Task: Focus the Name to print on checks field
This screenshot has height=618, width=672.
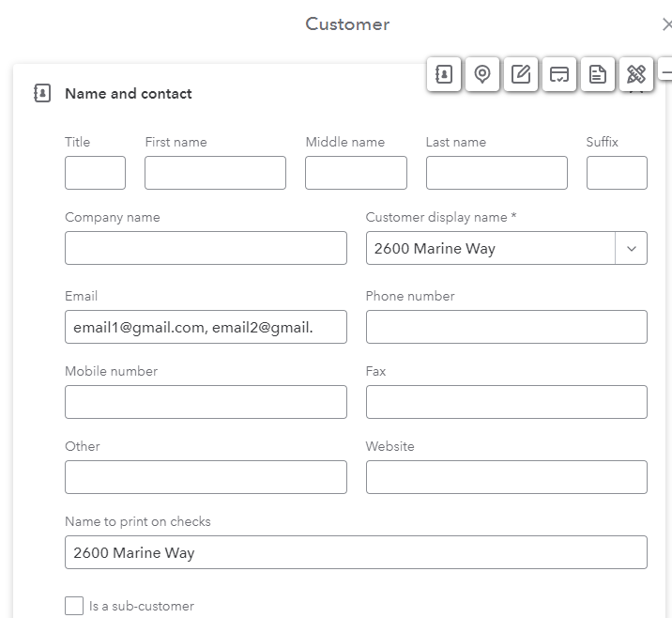Action: coord(356,552)
